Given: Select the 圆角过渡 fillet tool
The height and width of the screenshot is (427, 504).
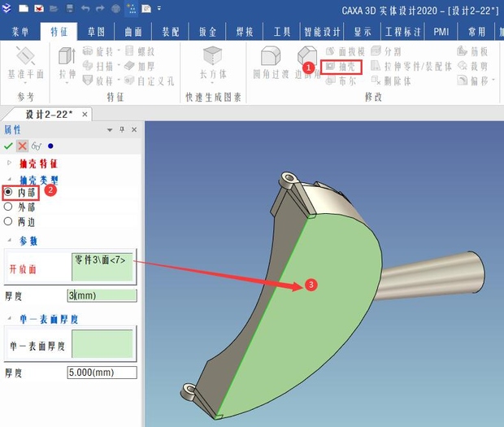Looking at the screenshot, I should click(x=271, y=63).
